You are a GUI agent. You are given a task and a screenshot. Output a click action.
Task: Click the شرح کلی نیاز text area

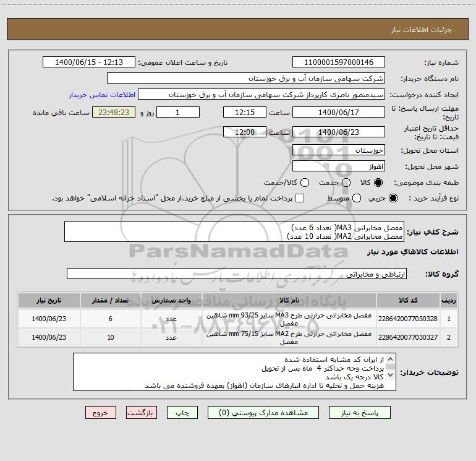coord(234,231)
